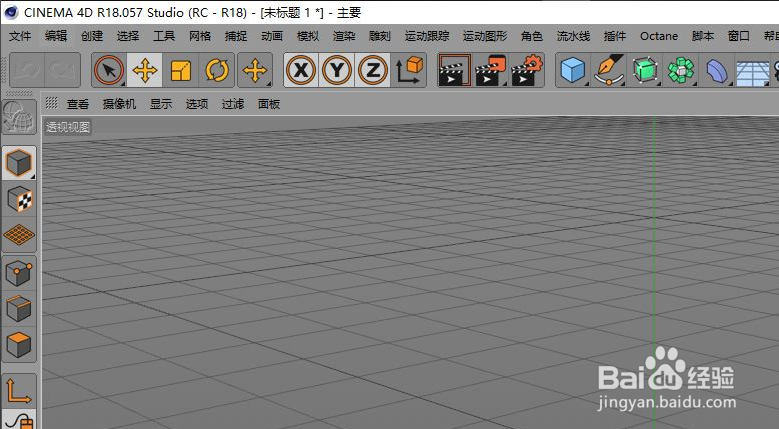Screen dimensions: 779x429
Task: Toggle Y axis lock
Action: [337, 70]
